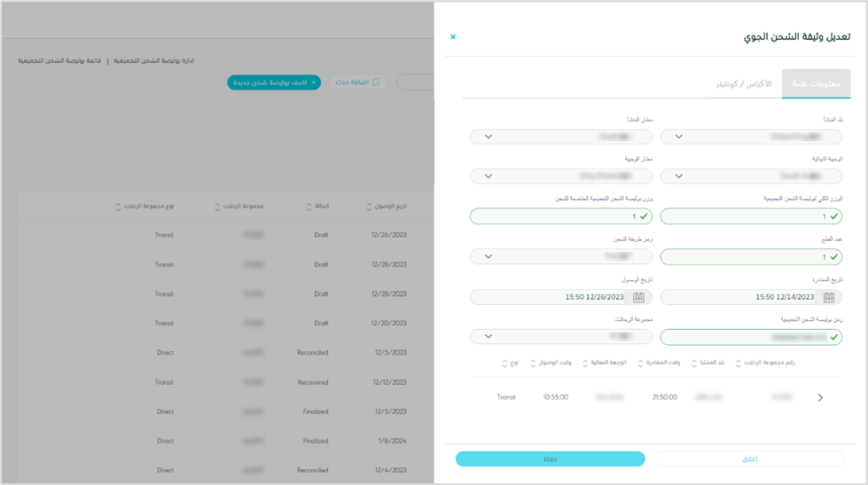
Task: Open calendar picker for تاريخ المغادرة
Action: (x=829, y=298)
